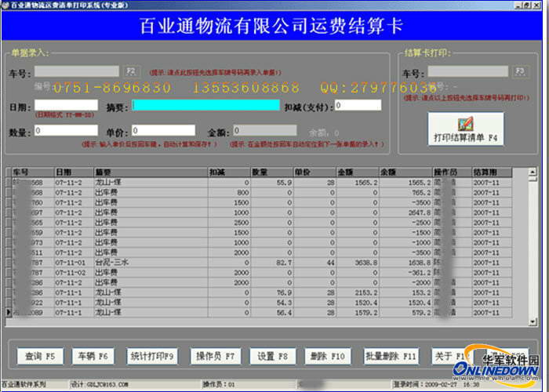Screen dimensions: 549x392
Task: Focus the 扣减(支付) deduction field
Action: click(358, 105)
